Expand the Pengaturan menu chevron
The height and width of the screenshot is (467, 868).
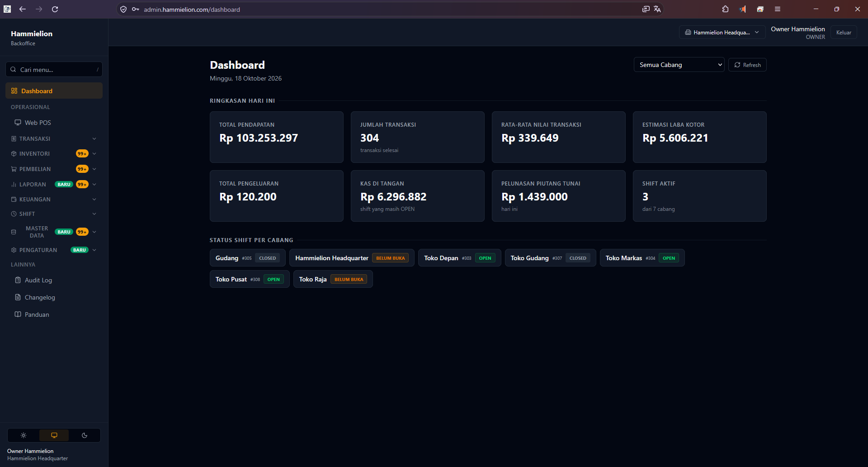pos(94,250)
